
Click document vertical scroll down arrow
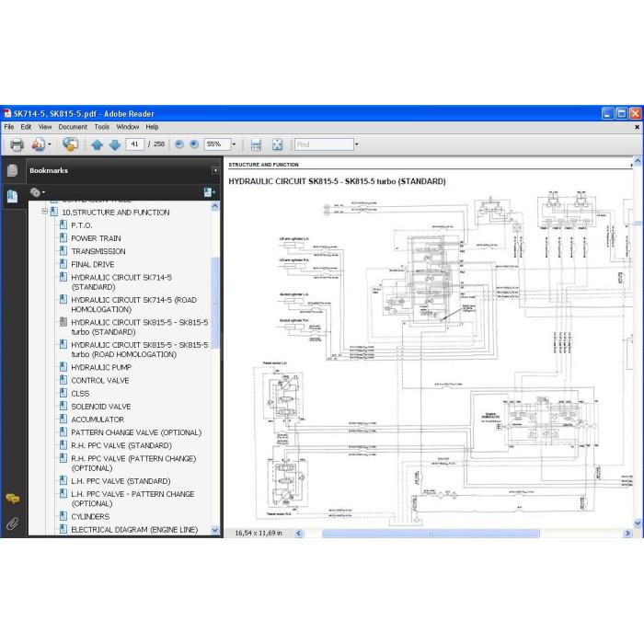pyautogui.click(x=638, y=523)
